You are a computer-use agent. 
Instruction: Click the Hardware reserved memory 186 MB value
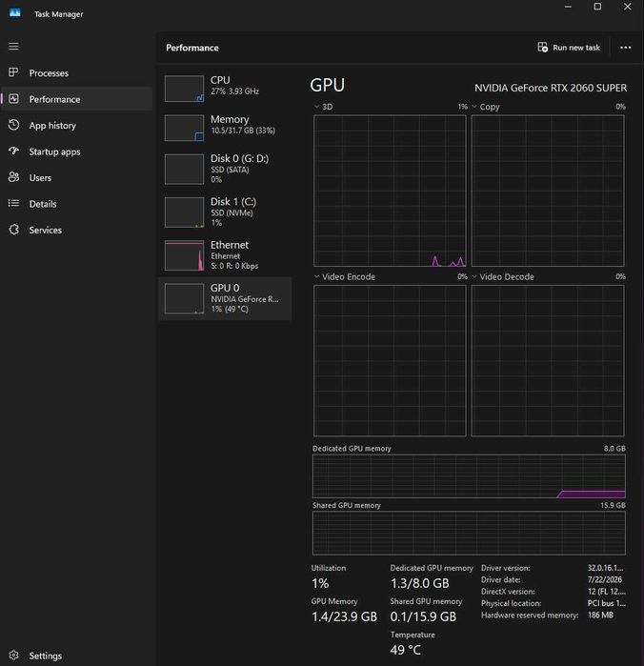tap(600, 615)
